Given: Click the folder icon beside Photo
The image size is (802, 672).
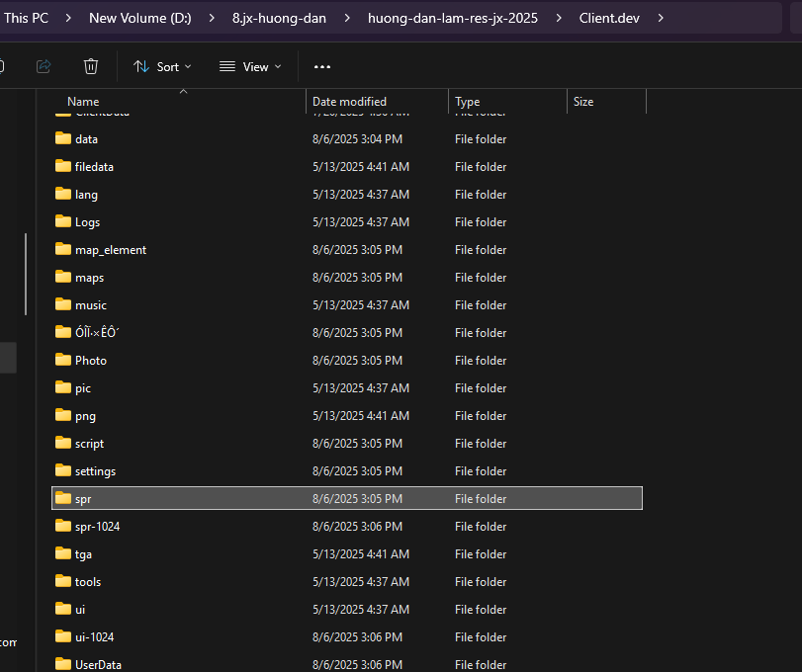Looking at the screenshot, I should [x=63, y=361].
